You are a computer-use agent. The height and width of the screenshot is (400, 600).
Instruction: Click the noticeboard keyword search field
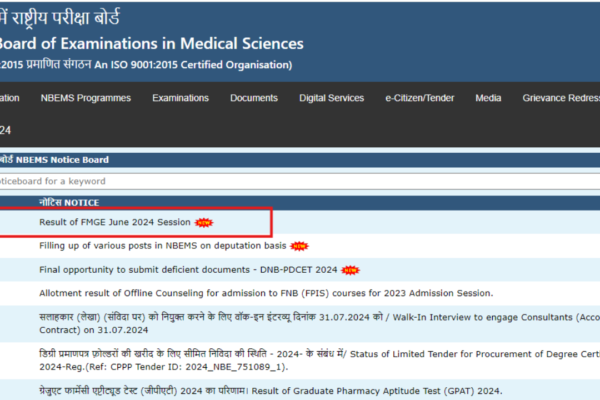point(300,181)
